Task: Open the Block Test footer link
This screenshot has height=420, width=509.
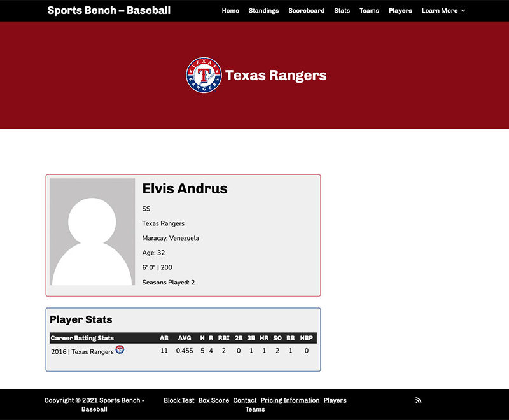Action: tap(179, 400)
